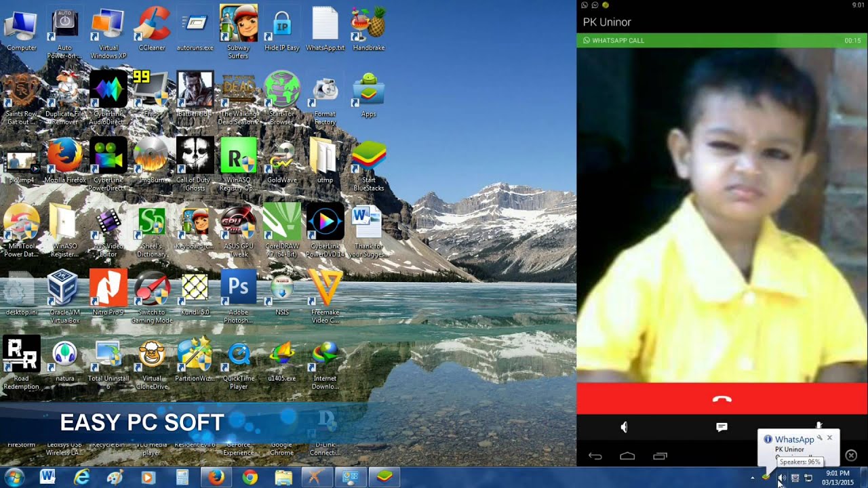
Task: Select the Apps folder icon
Action: point(369,95)
